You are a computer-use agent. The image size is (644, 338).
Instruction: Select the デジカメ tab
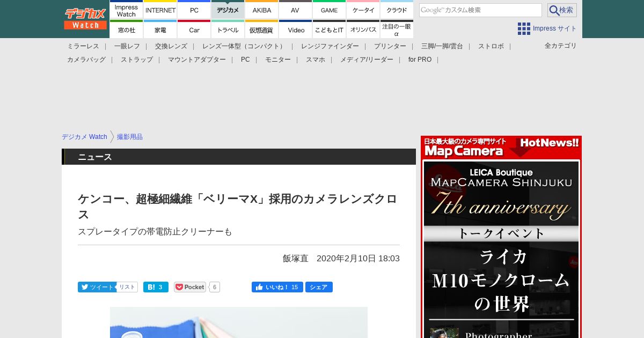pos(228,10)
